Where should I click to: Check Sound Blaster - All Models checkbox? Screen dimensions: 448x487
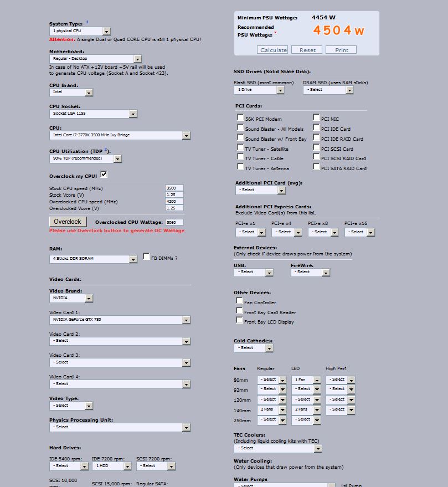pyautogui.click(x=240, y=127)
